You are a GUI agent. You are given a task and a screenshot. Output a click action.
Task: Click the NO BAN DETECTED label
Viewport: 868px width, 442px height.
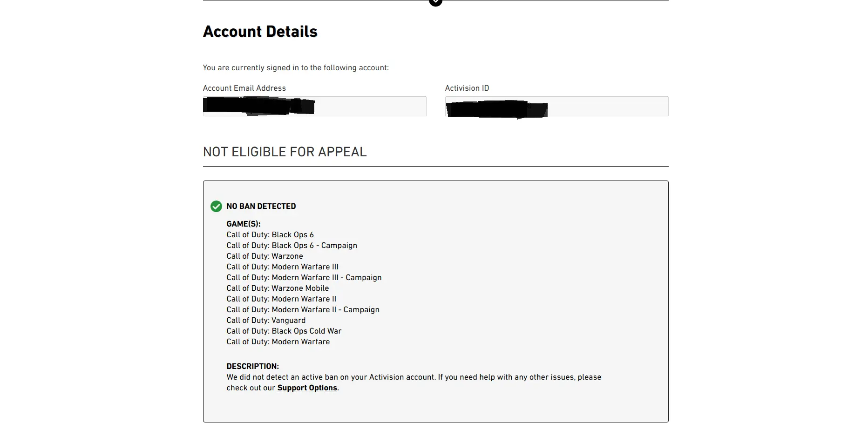pos(261,206)
